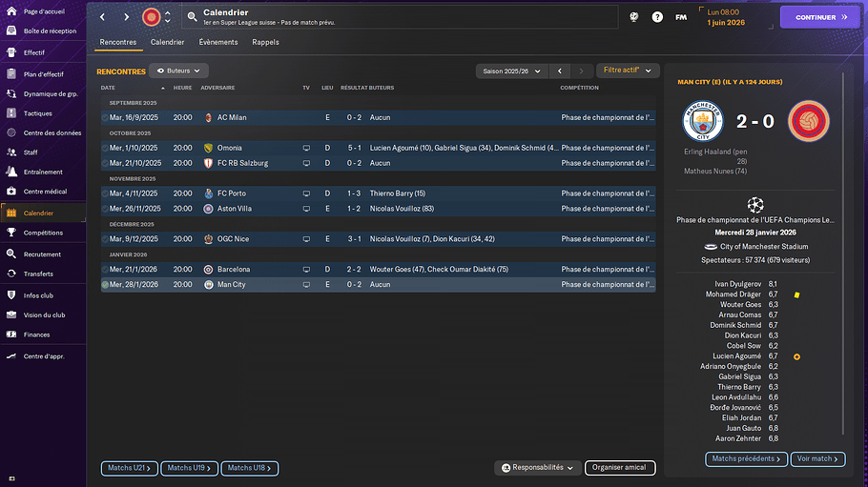Sort by the DATE column header
The height and width of the screenshot is (487, 868).
coord(108,88)
